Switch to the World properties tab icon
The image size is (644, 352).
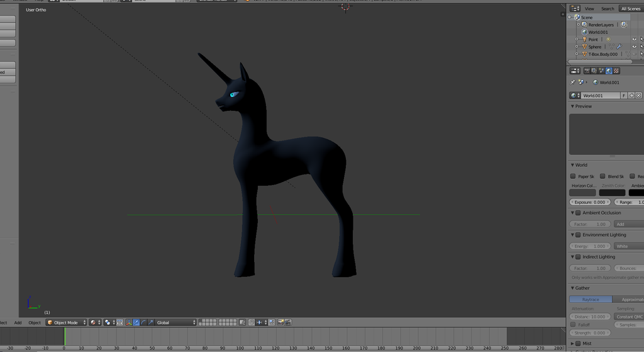pyautogui.click(x=609, y=71)
